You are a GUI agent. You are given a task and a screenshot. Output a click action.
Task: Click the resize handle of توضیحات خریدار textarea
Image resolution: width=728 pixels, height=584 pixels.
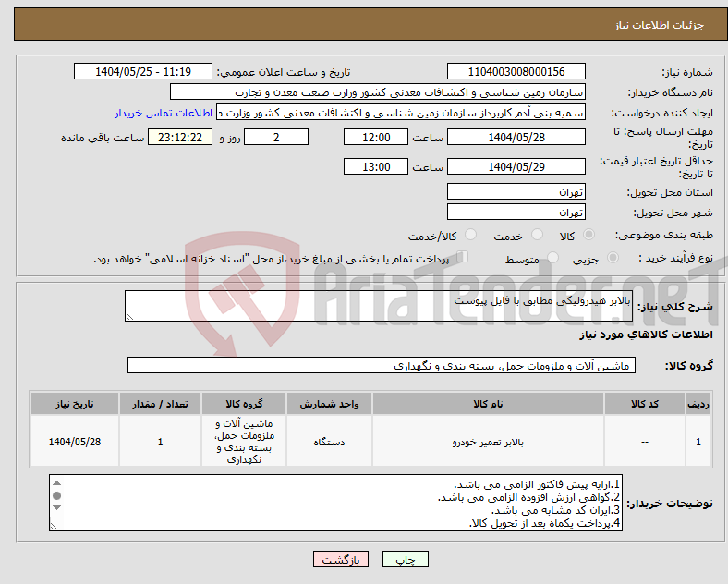coord(54,527)
